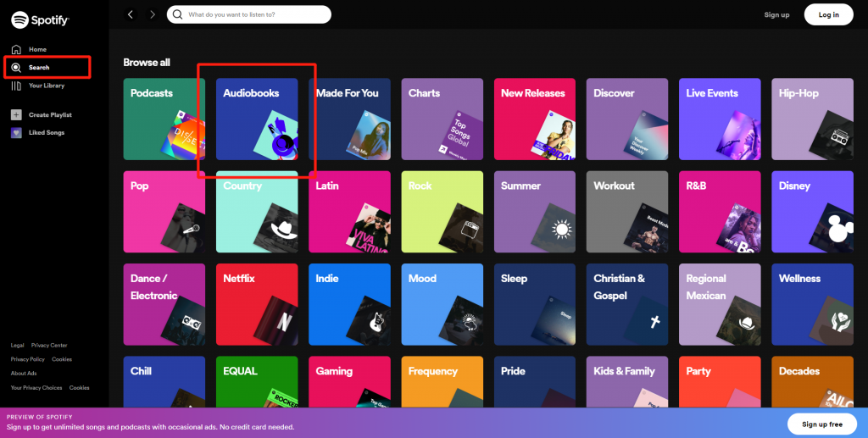
Task: Open the Netflix category tile
Action: pyautogui.click(x=257, y=304)
